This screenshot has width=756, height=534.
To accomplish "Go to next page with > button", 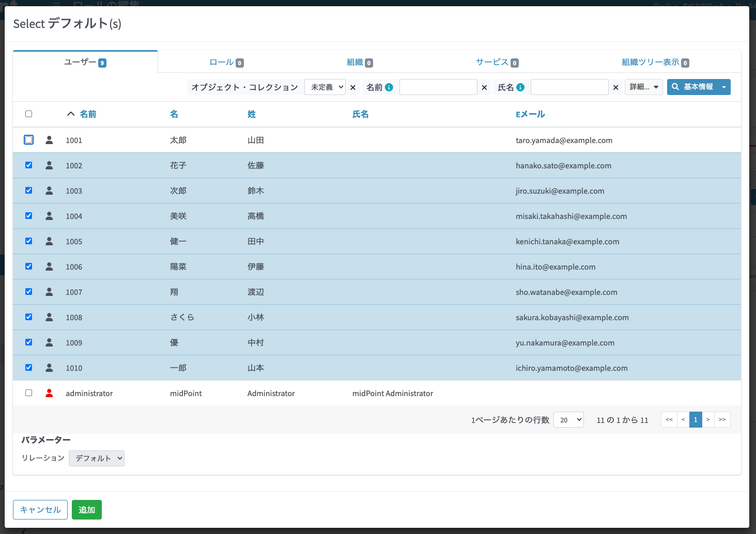I will [x=708, y=419].
